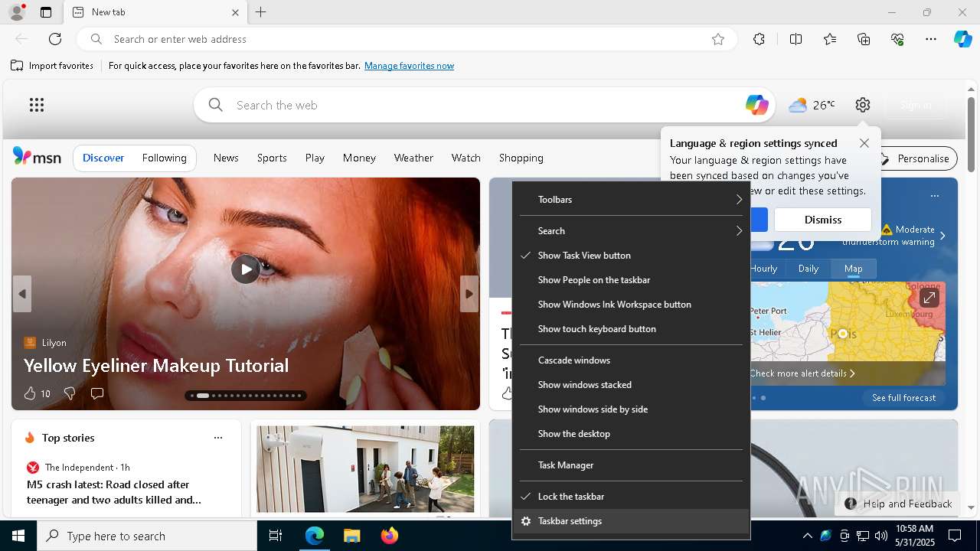Dislike the Yellow Eyeliner story
The width and height of the screenshot is (980, 551).
pyautogui.click(x=70, y=393)
